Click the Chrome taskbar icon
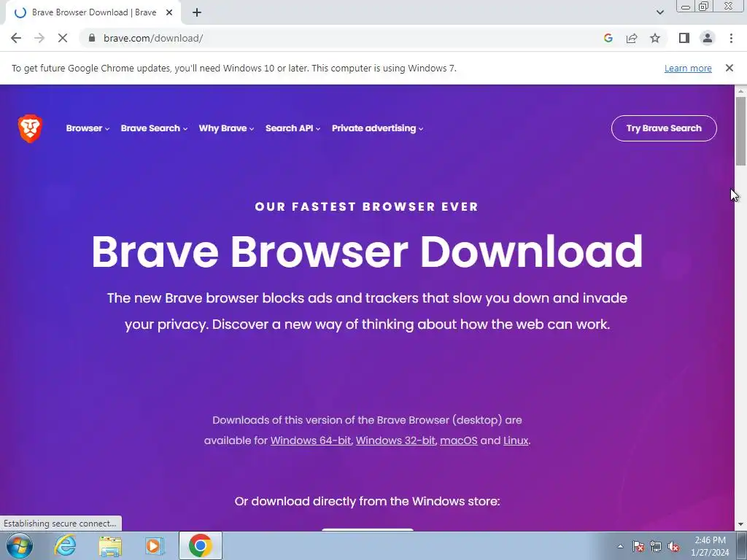 point(200,545)
